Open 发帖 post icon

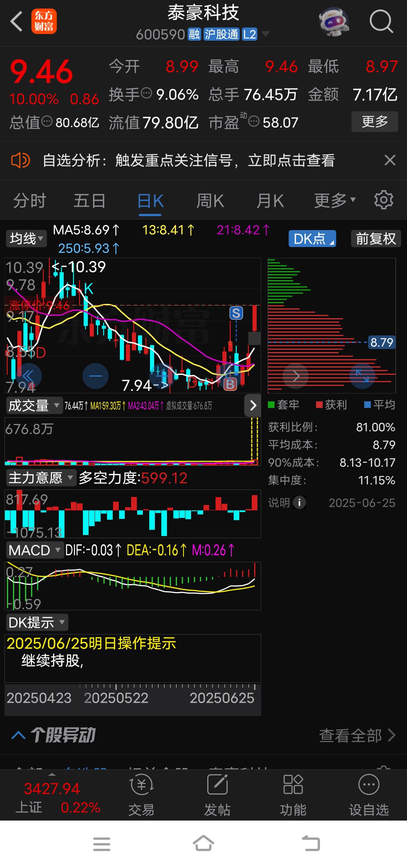(x=217, y=795)
